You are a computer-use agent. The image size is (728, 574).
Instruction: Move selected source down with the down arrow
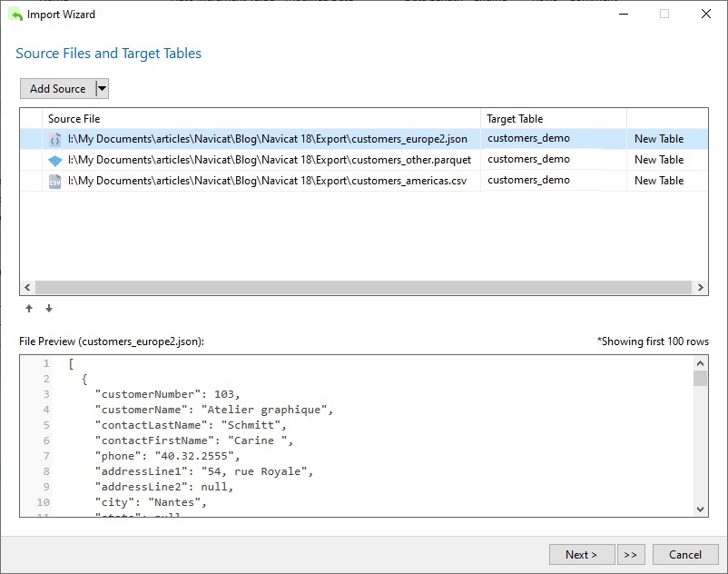pos(49,309)
